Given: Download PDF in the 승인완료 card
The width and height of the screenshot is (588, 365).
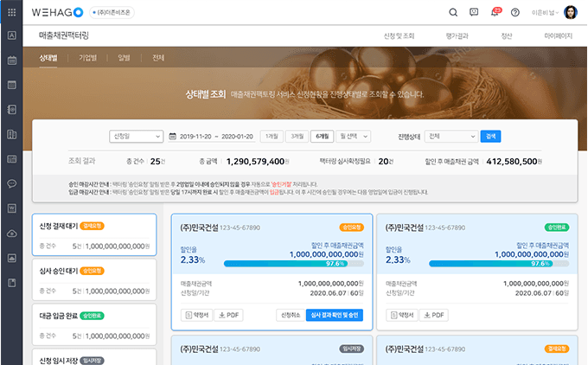Looking at the screenshot, I should (434, 315).
